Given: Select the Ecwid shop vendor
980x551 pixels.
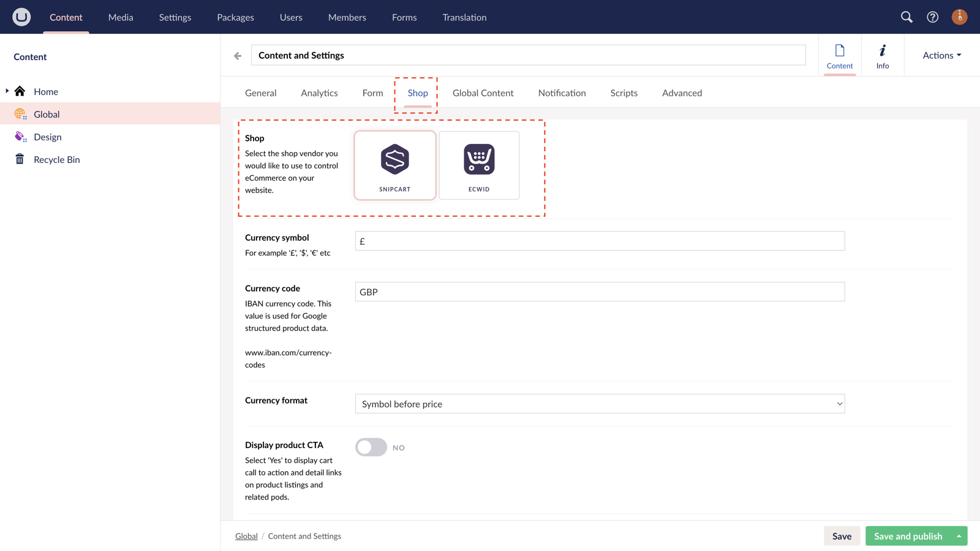Looking at the screenshot, I should pos(479,165).
